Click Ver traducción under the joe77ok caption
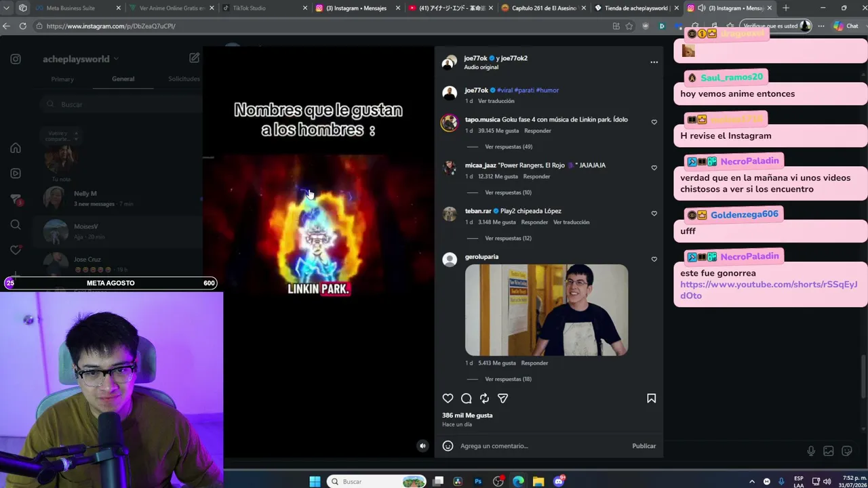The width and height of the screenshot is (868, 488). pos(496,101)
